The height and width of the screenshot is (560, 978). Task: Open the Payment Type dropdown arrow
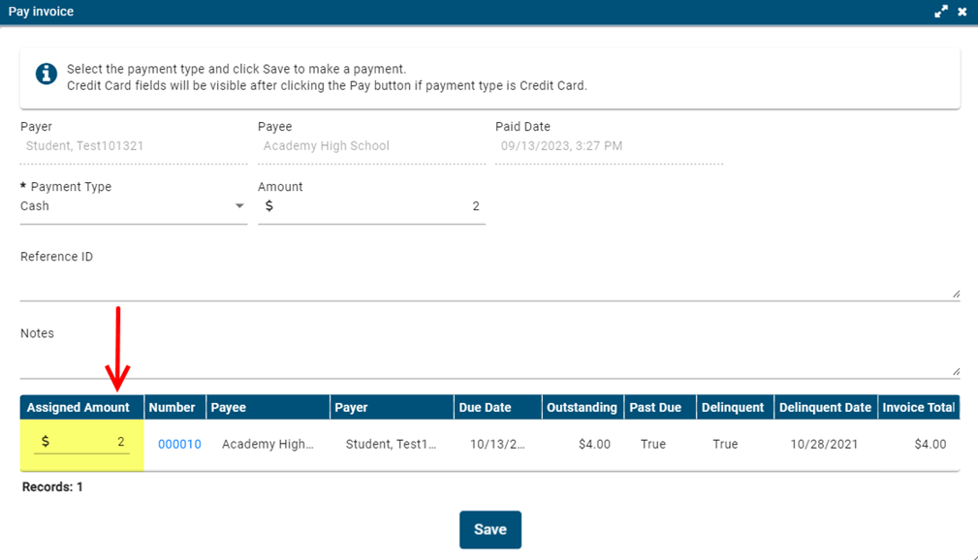click(x=239, y=206)
